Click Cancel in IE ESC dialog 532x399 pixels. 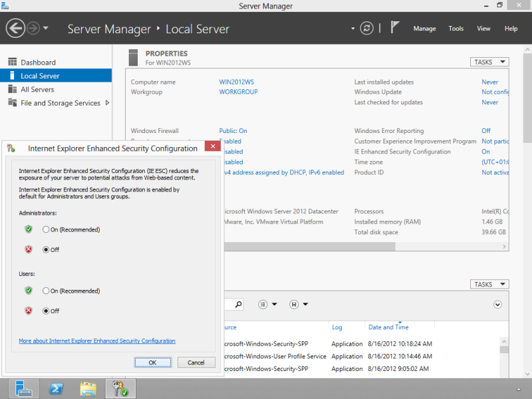click(196, 362)
